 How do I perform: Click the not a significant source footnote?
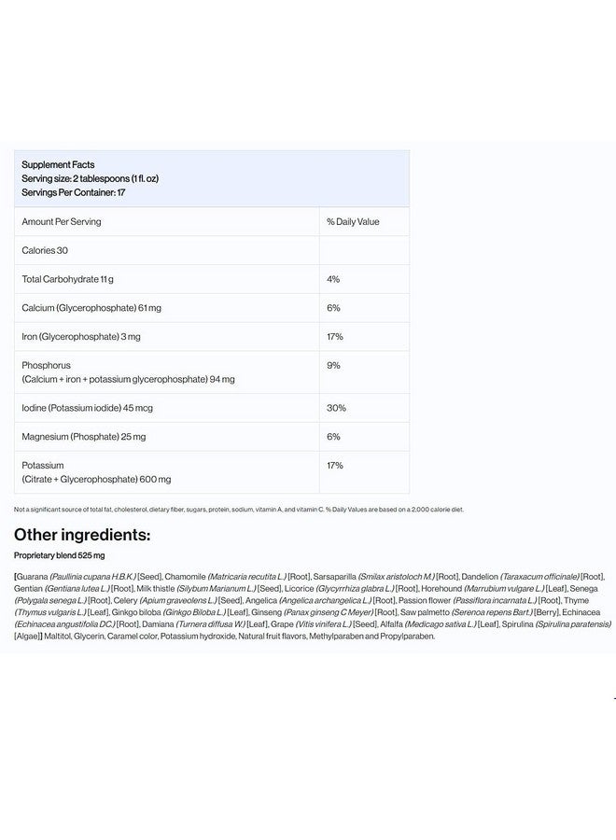coord(239,510)
